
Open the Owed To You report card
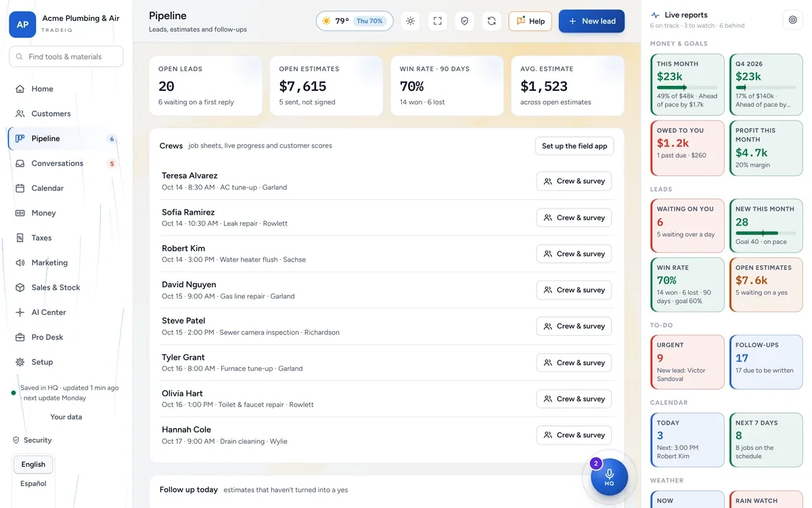tap(687, 148)
